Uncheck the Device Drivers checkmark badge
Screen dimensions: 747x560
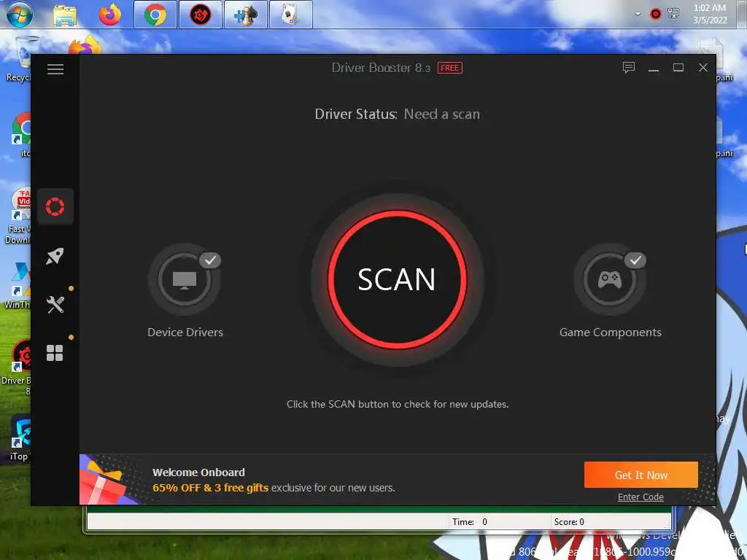(x=210, y=260)
